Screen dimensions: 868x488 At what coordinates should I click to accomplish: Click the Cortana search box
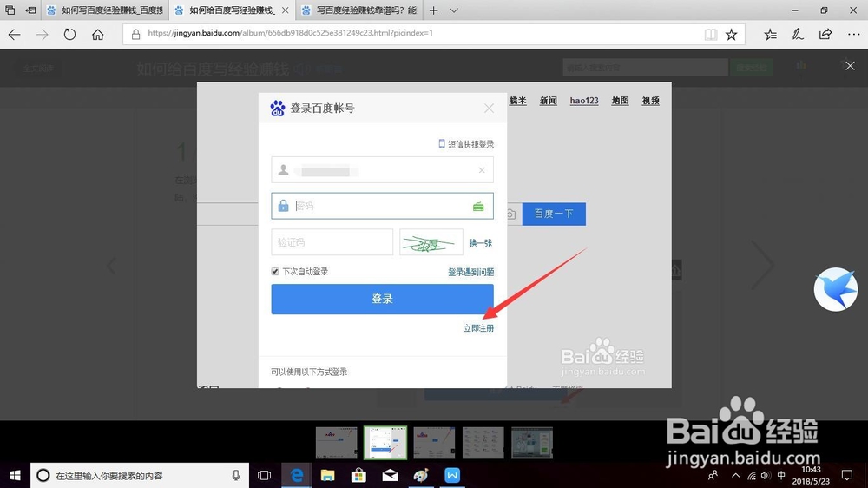pos(140,475)
